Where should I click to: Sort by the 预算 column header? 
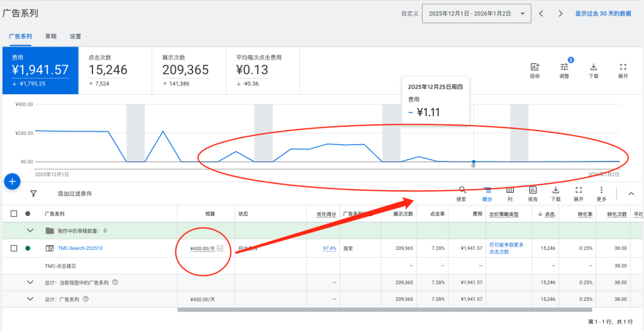(x=210, y=214)
